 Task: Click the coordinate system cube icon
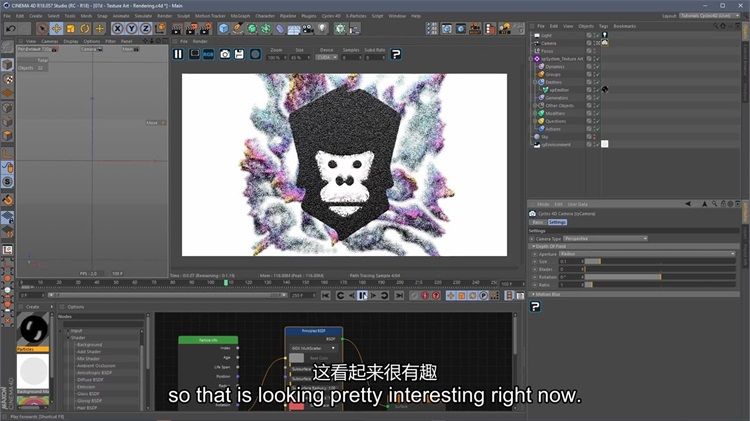160,29
